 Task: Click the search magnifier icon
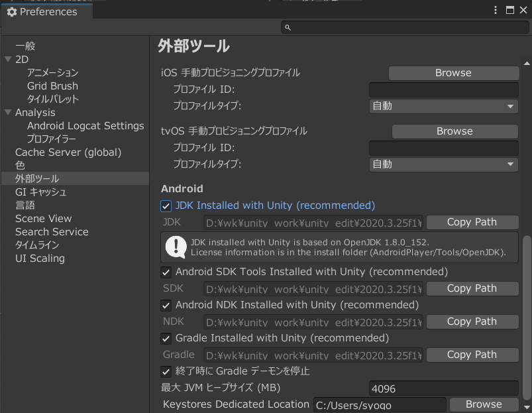coord(288,27)
